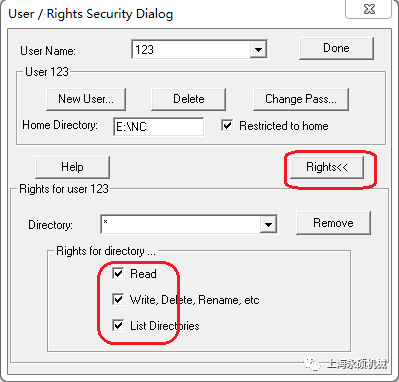Delete user 123

189,99
